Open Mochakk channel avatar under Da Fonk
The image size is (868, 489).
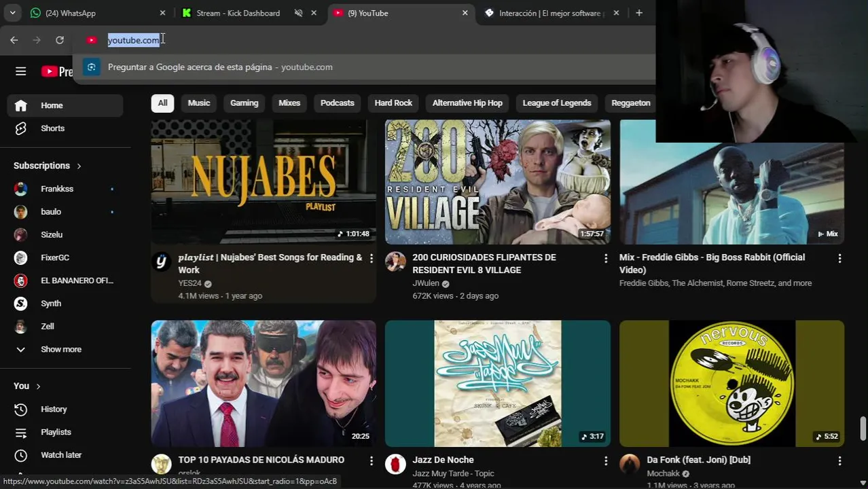coord(630,464)
